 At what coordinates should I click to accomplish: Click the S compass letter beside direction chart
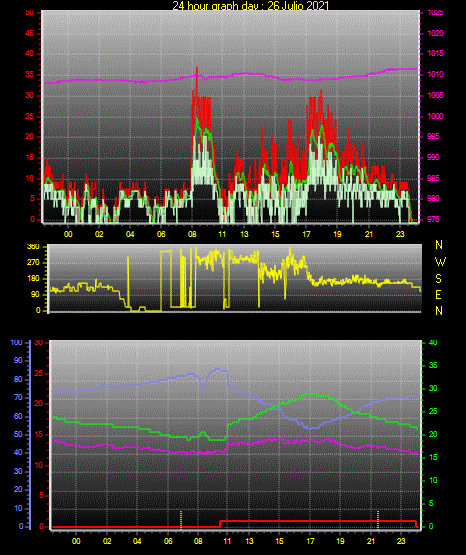point(438,279)
